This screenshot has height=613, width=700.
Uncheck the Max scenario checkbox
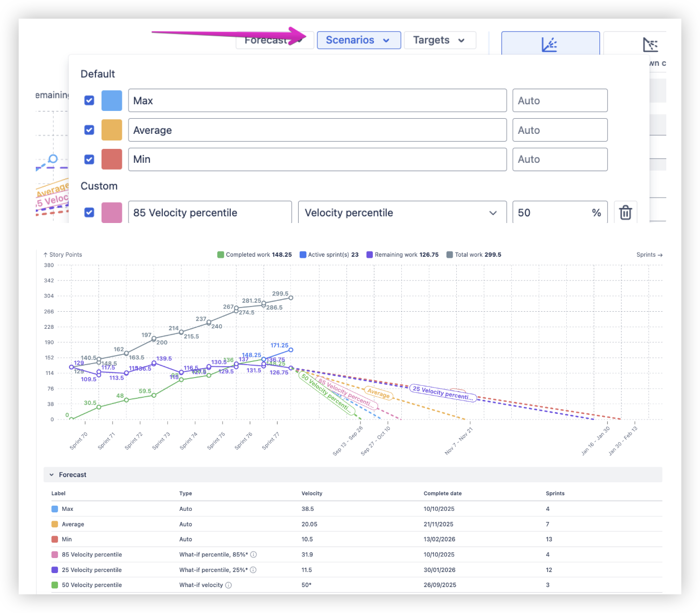point(89,101)
